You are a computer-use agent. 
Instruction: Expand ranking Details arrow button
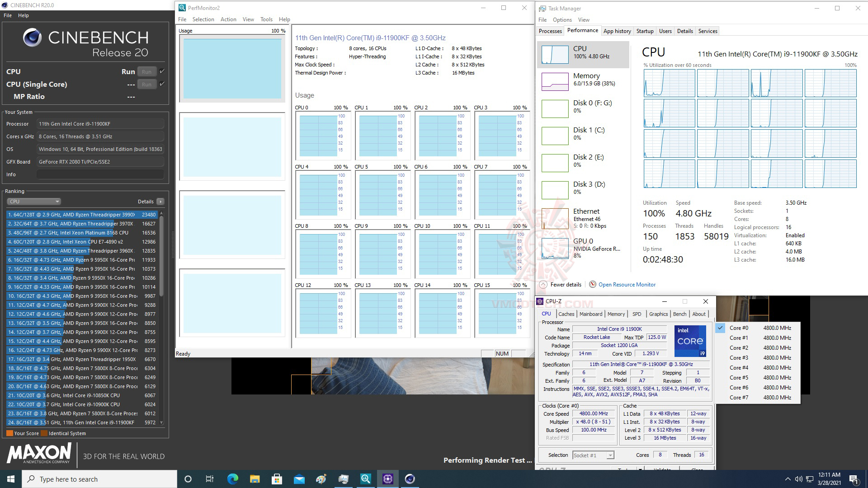[x=160, y=202]
